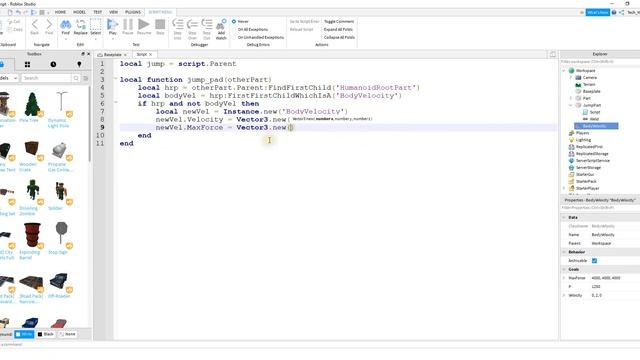Switch to the Baseplate document tab
640x360 pixels.
point(112,55)
